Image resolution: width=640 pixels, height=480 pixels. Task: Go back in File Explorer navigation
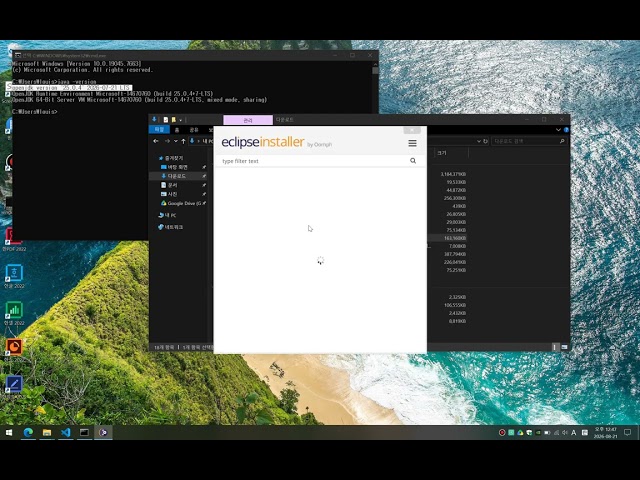pos(156,141)
